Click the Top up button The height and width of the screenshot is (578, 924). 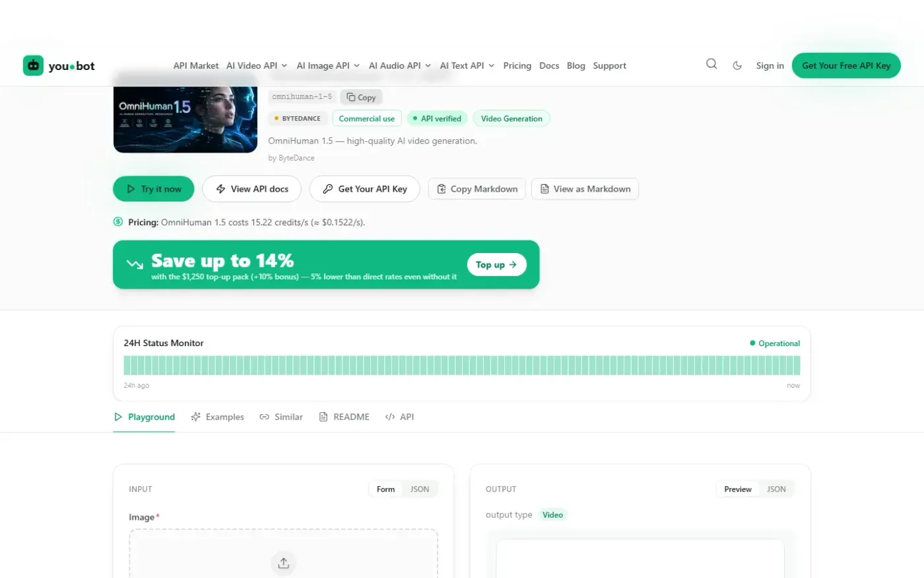point(496,264)
